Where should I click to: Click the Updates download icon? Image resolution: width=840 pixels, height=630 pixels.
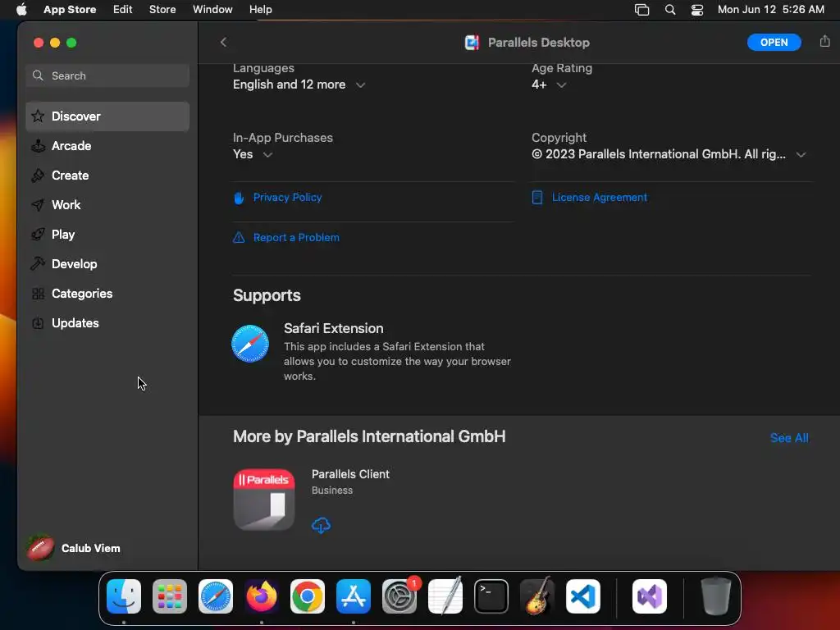point(38,323)
